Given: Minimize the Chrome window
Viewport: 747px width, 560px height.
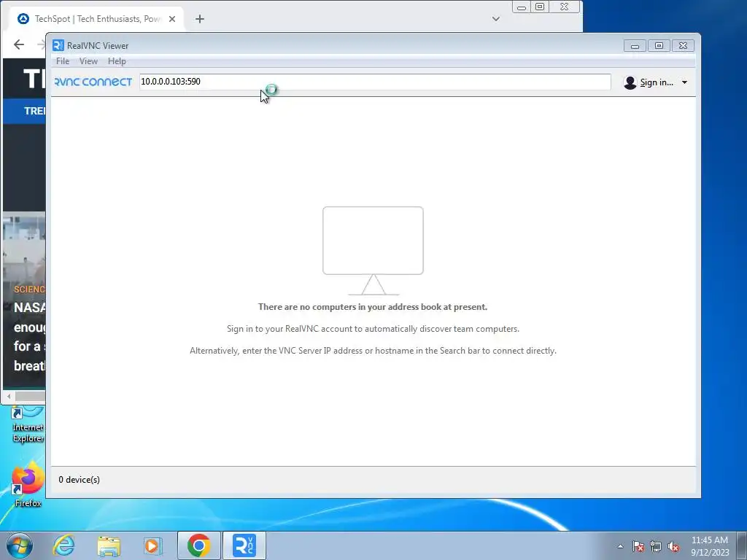Looking at the screenshot, I should (522, 7).
